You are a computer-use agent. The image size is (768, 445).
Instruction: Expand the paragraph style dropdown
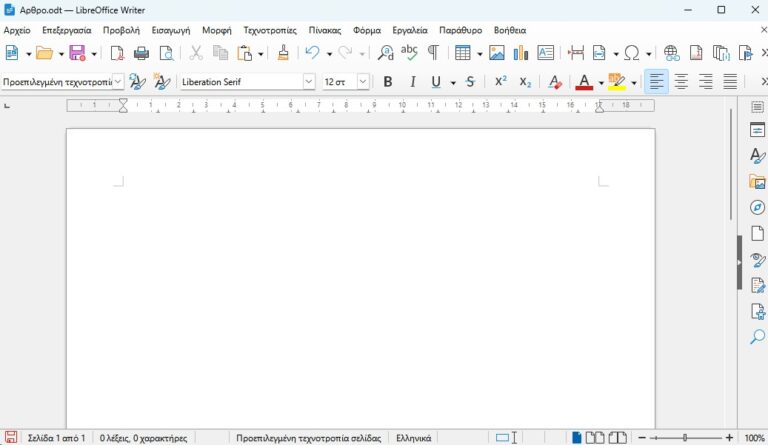118,82
